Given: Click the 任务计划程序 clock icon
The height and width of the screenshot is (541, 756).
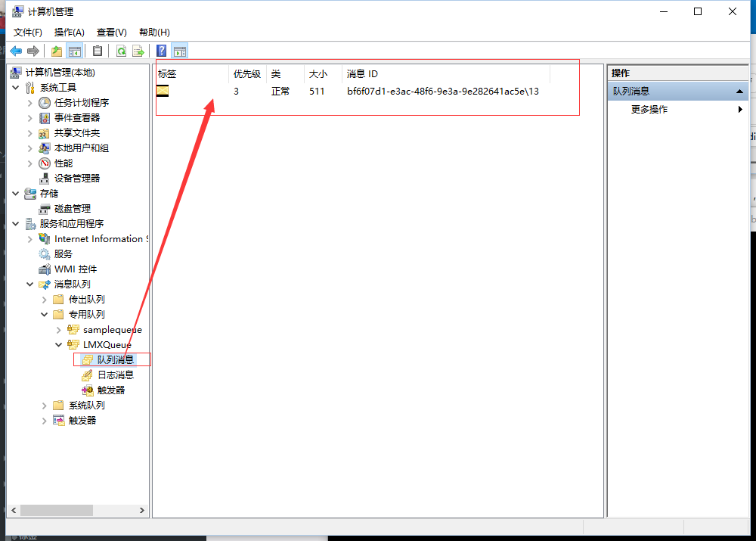Looking at the screenshot, I should pos(45,102).
